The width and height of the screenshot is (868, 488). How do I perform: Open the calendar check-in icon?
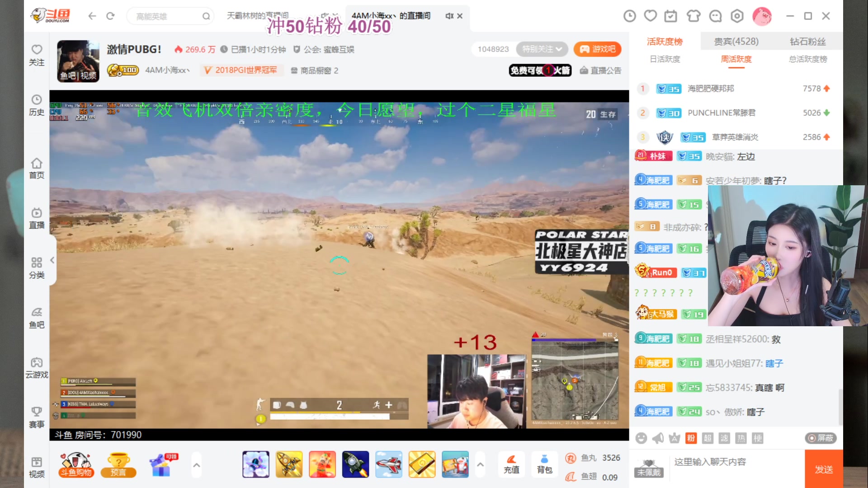[671, 16]
